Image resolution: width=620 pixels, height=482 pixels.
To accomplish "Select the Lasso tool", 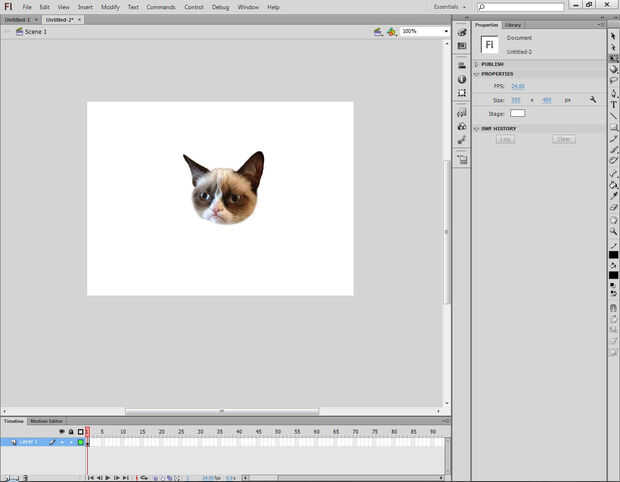I will [x=613, y=80].
